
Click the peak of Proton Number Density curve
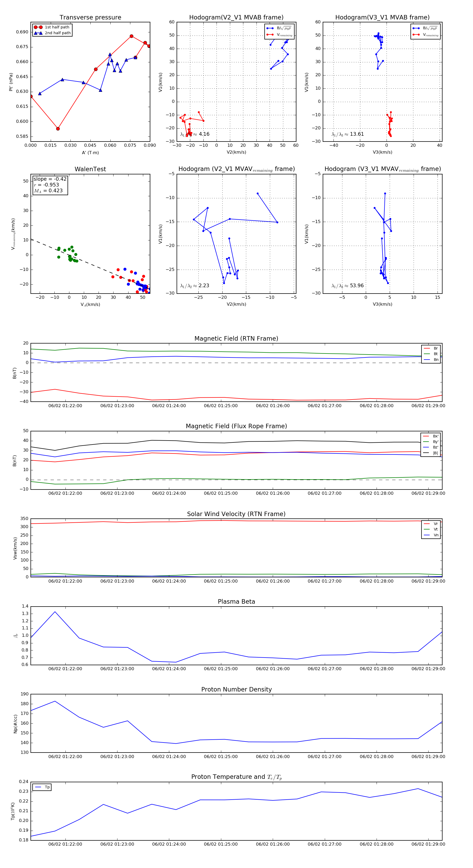pos(55,701)
